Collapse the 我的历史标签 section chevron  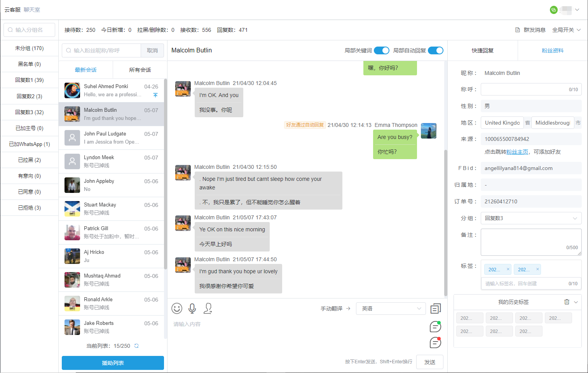576,302
